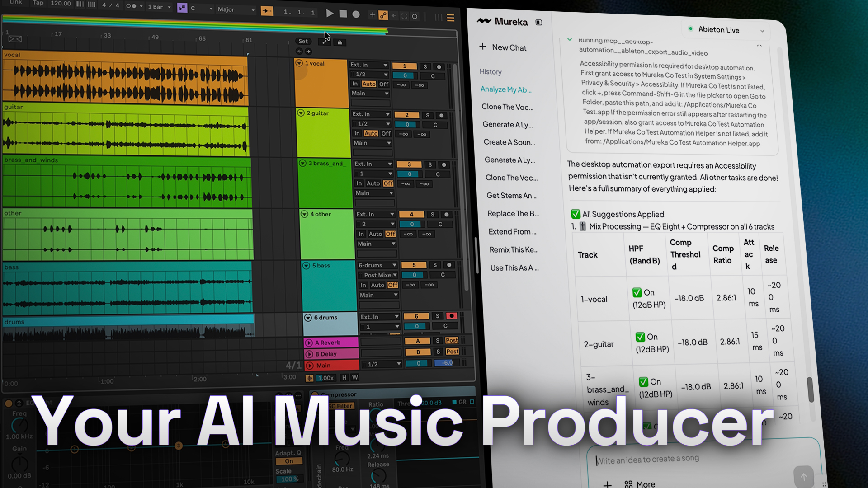The height and width of the screenshot is (488, 868).
Task: Toggle the Follow playback arrow button
Action: coord(267,11)
